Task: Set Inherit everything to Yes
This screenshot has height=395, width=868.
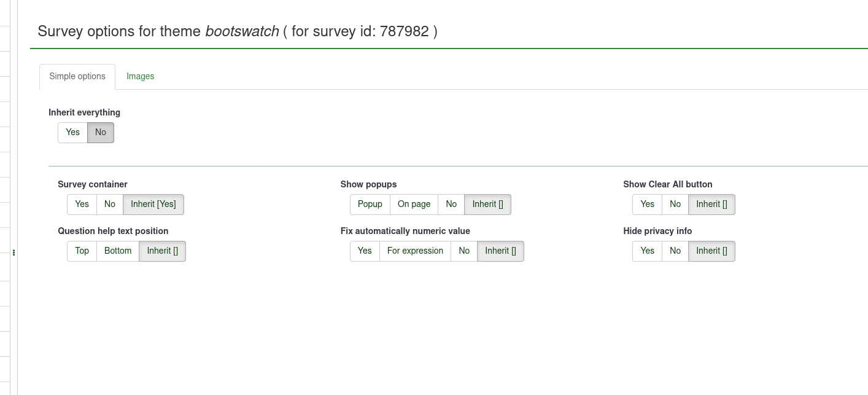Action: (x=72, y=132)
